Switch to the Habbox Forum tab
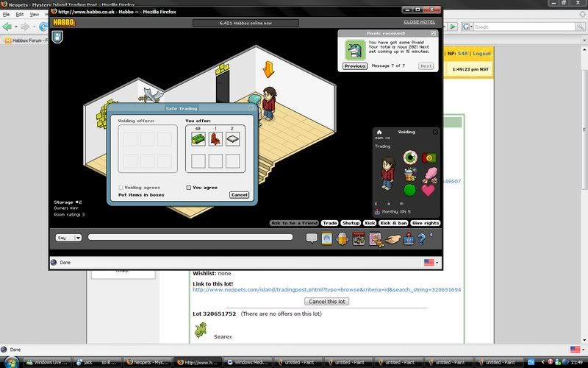This screenshot has height=368, width=588. 28,40
